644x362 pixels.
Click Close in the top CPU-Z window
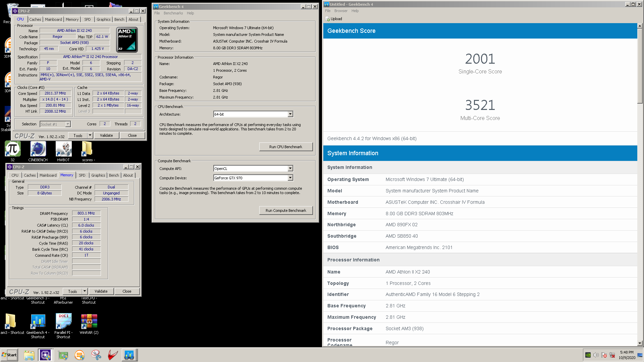[x=132, y=135]
